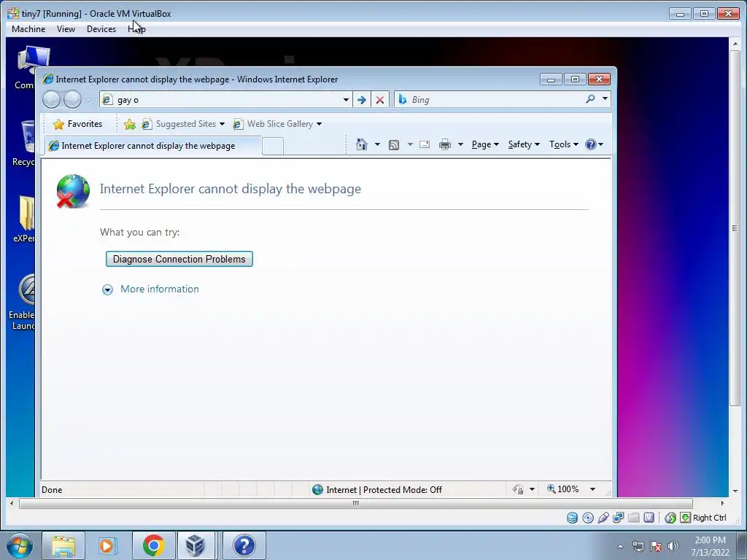The height and width of the screenshot is (560, 747).
Task: Select the 'Internet Explorer cannot display the webpage' tab
Action: (152, 146)
